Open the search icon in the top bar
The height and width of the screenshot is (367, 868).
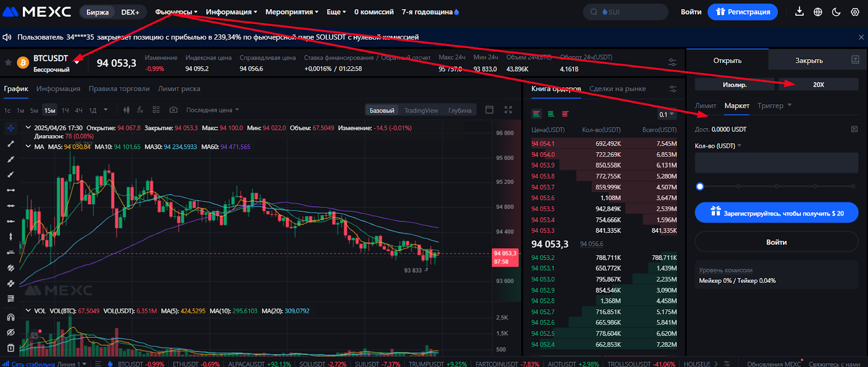click(594, 12)
